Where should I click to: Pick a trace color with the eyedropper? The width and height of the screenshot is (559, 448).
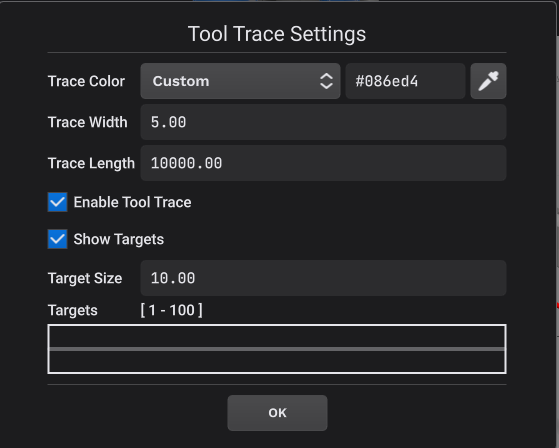488,81
